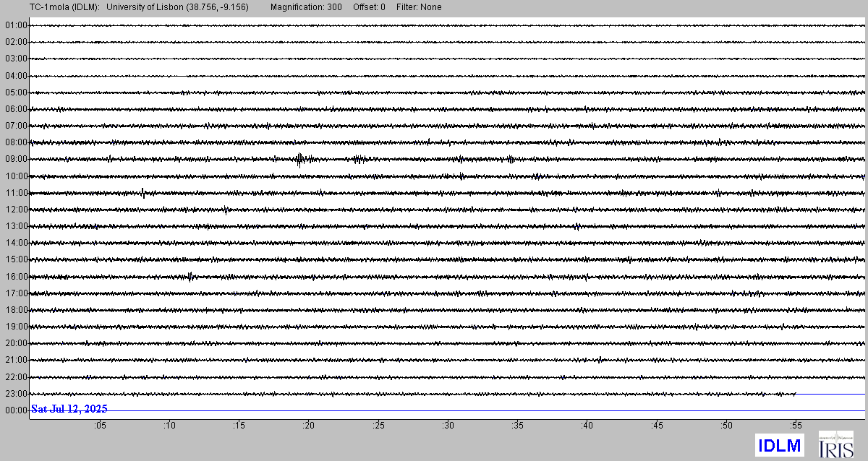
Task: Click the :10 minute axis label
Action: pyautogui.click(x=169, y=426)
